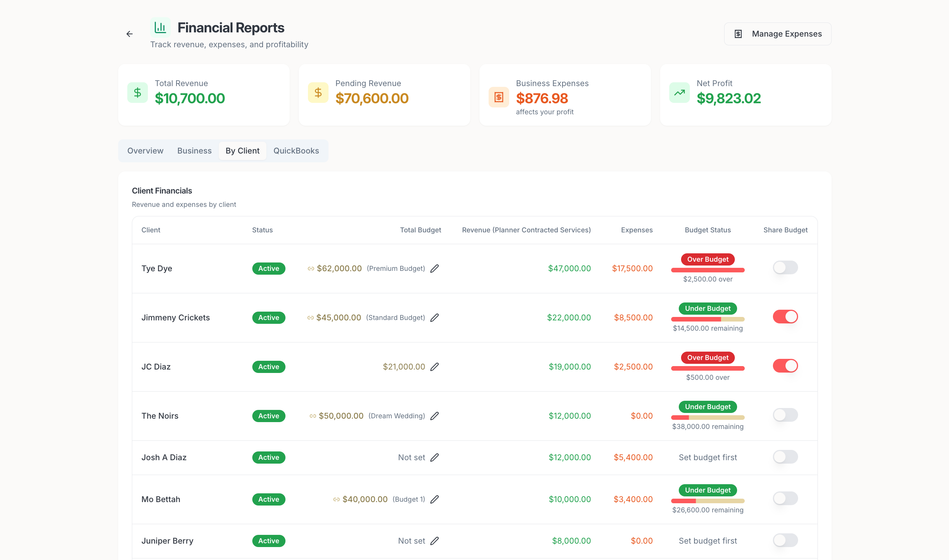Edit Mo Bettah budget pencil icon
949x560 pixels.
[434, 499]
